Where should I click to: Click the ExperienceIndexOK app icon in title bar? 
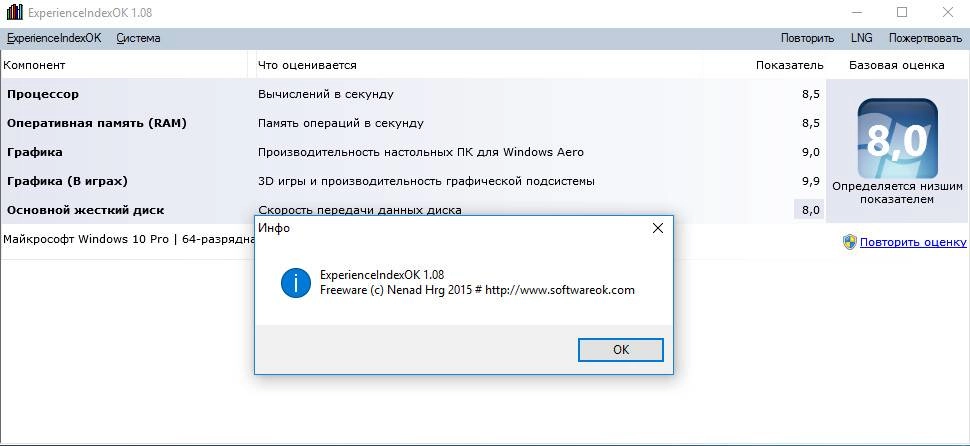click(x=14, y=12)
